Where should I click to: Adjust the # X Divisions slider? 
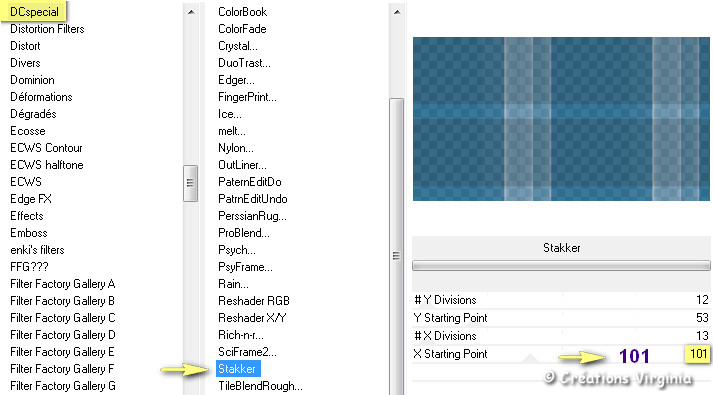[x=561, y=336]
